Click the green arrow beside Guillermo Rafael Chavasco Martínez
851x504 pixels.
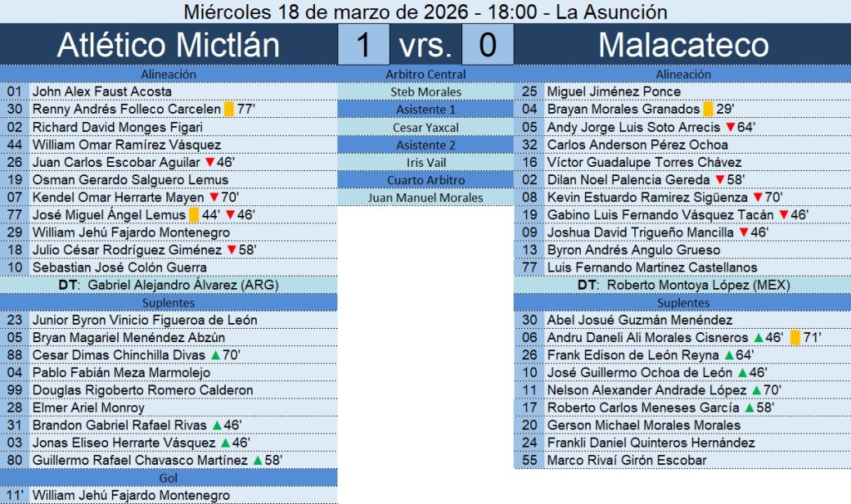point(257,461)
